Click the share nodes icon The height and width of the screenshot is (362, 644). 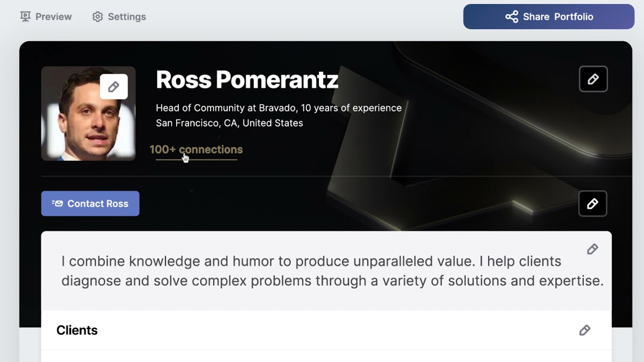coord(512,17)
